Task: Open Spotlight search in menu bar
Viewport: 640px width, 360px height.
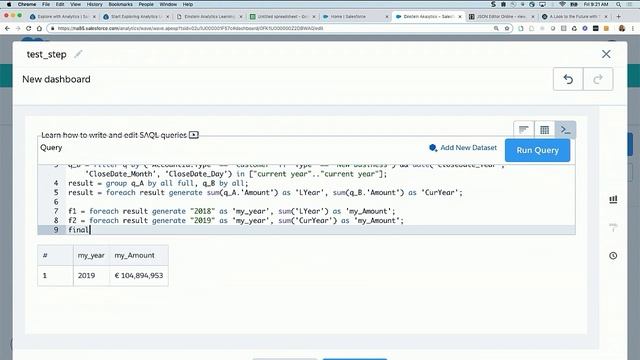Action: click(619, 4)
